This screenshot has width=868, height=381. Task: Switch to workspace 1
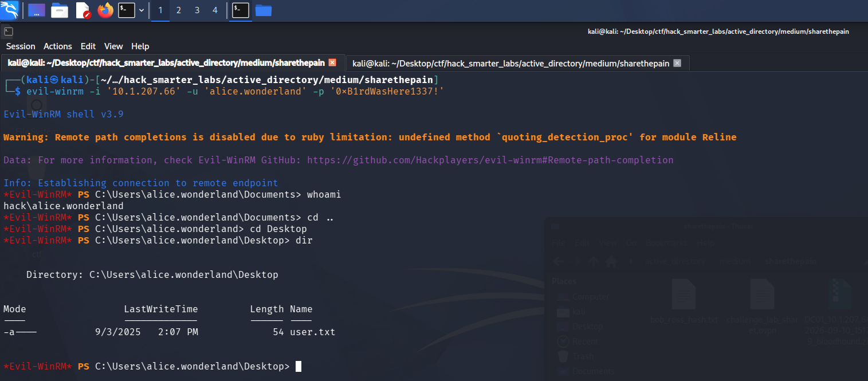point(160,10)
